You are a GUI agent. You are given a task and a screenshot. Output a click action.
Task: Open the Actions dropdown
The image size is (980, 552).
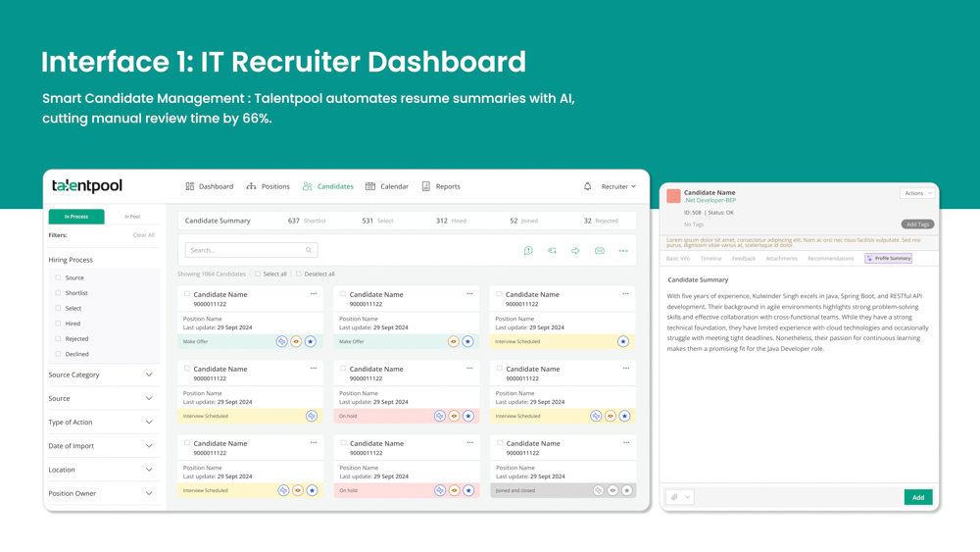[917, 193]
